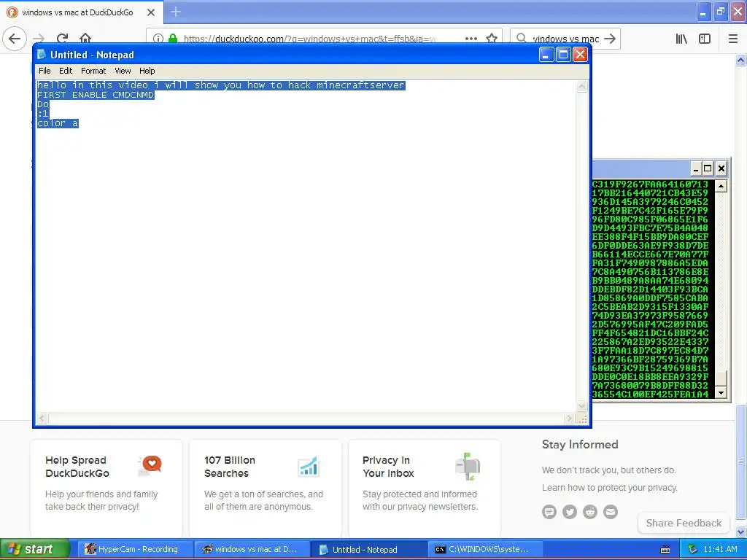The height and width of the screenshot is (560, 747).
Task: Open a new browser tab with plus
Action: click(176, 12)
